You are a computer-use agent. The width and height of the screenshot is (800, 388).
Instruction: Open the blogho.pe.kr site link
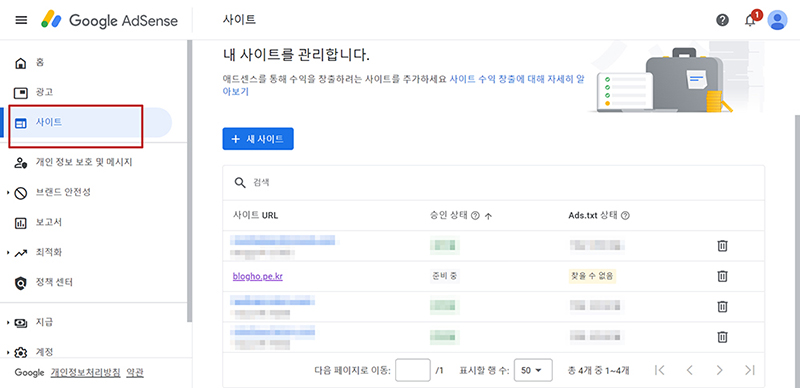click(258, 276)
